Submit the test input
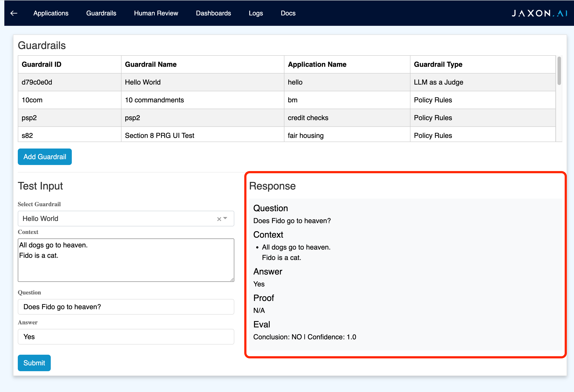The width and height of the screenshot is (574, 392). (34, 363)
